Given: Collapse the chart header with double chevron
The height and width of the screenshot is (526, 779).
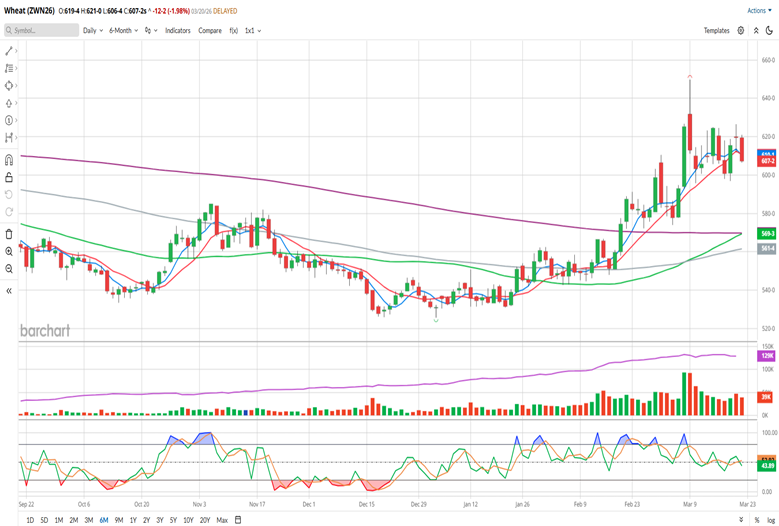Looking at the screenshot, I should [756, 30].
